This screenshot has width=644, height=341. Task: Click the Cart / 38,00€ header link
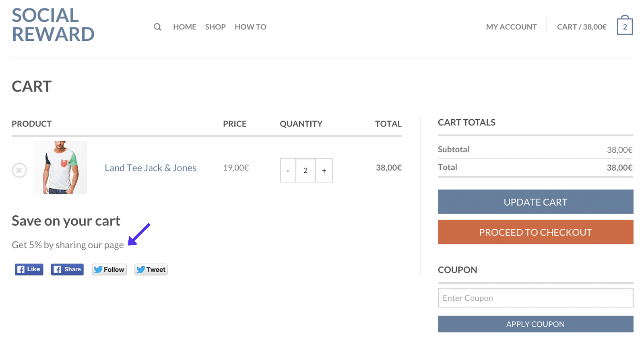581,27
